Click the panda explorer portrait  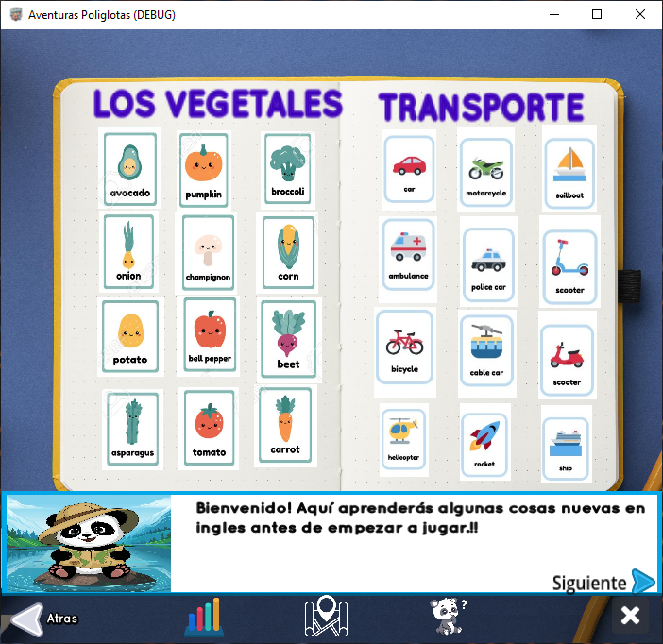[89, 543]
